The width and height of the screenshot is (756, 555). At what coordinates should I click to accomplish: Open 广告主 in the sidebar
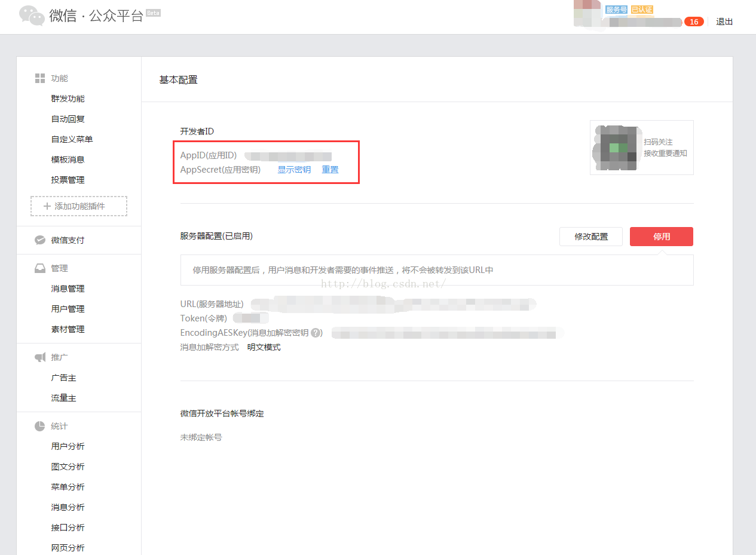pos(64,378)
